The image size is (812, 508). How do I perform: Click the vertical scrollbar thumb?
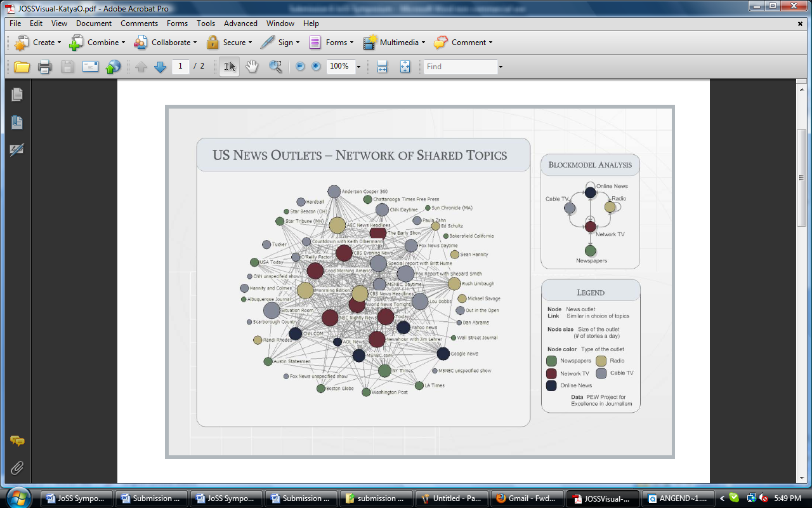[802, 178]
